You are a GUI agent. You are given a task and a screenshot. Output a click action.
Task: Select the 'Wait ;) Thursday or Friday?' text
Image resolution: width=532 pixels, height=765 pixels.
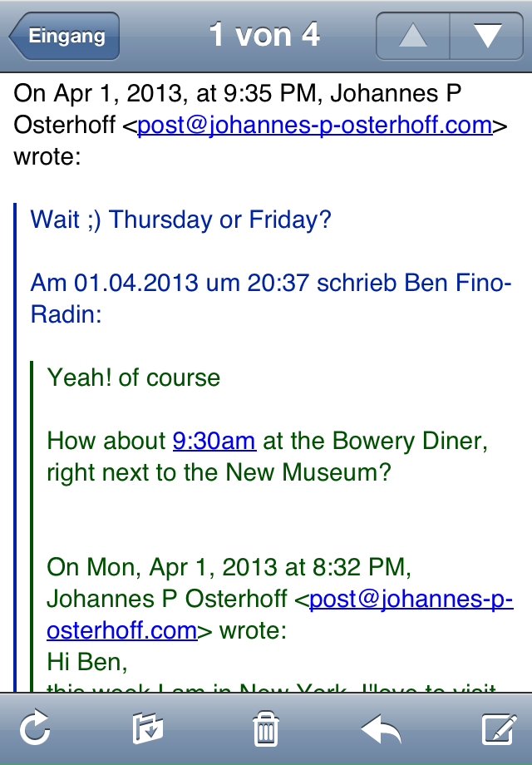(180, 220)
